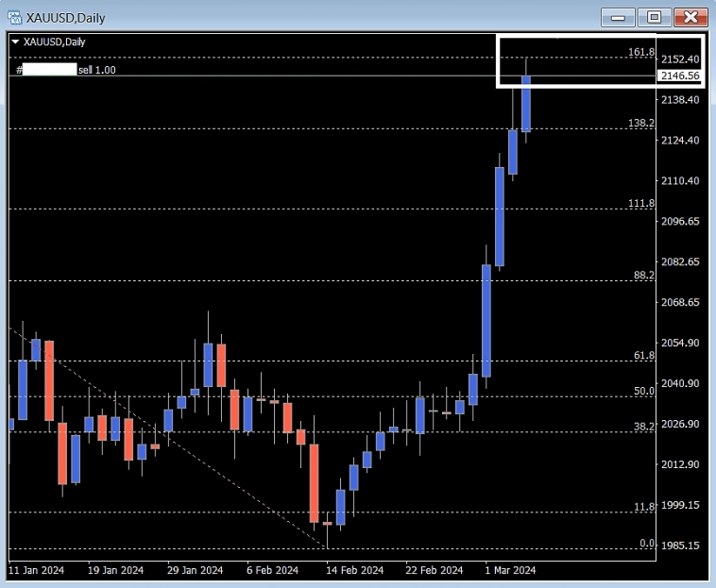Select the latest blue candle at 2146

click(526, 104)
